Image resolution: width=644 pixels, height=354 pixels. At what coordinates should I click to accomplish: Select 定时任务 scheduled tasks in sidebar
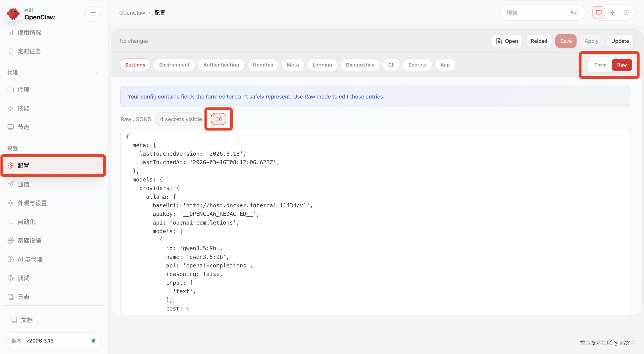[x=29, y=51]
